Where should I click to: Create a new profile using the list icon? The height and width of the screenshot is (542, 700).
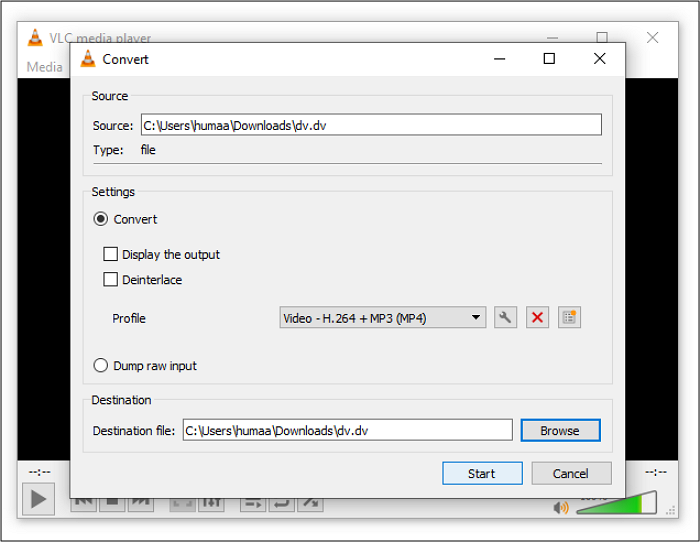tap(570, 318)
